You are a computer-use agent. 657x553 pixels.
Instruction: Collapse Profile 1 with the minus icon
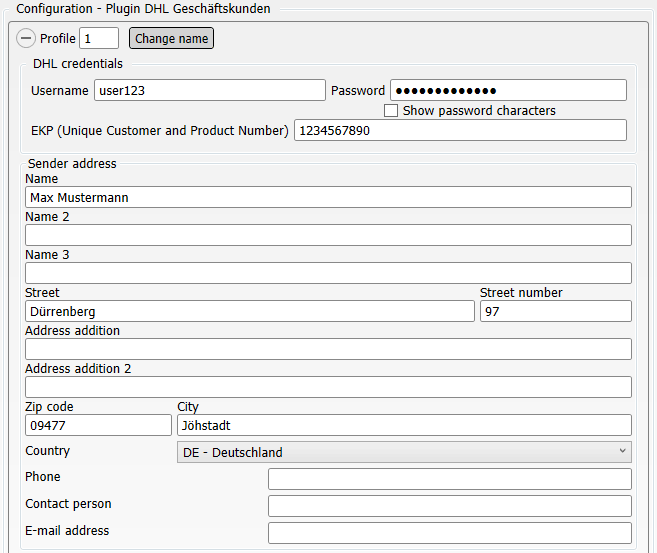click(x=26, y=38)
